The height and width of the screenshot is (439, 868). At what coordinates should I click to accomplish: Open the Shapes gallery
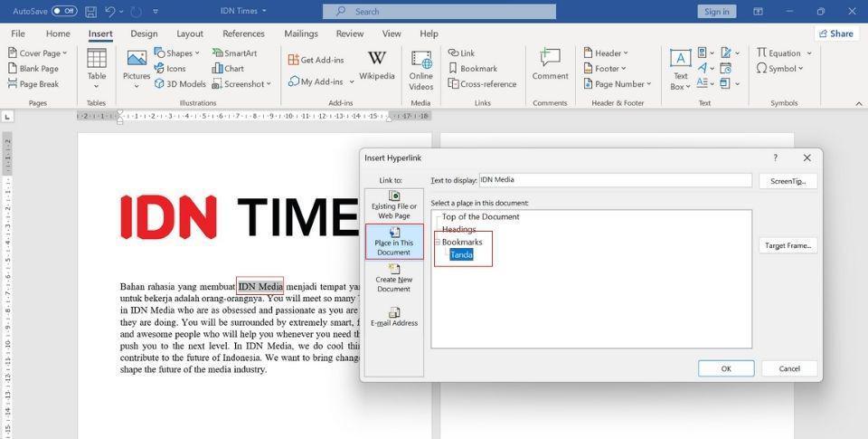tap(176, 53)
